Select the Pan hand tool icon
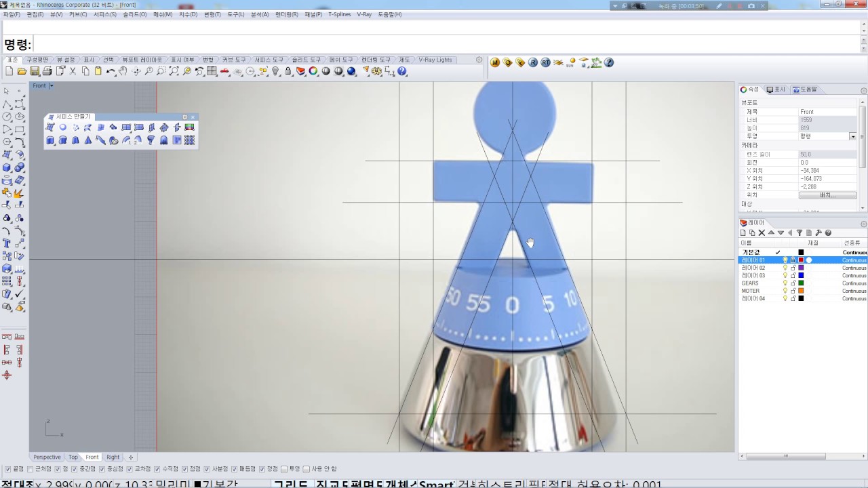Image resolution: width=868 pixels, height=488 pixels. [x=123, y=71]
